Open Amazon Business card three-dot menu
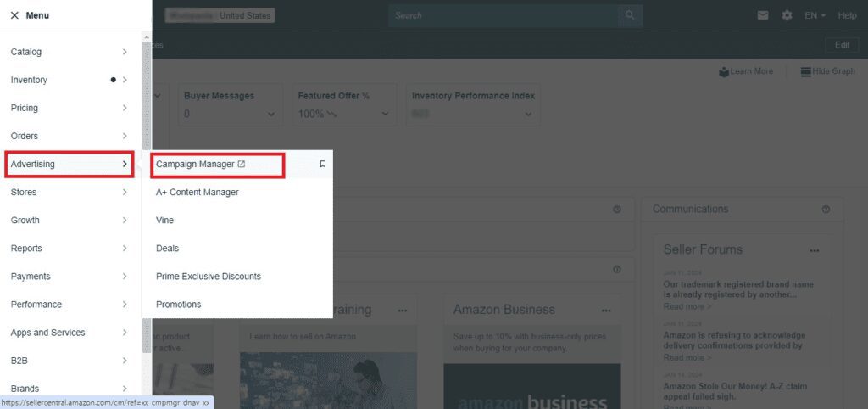The image size is (868, 409). click(x=605, y=311)
